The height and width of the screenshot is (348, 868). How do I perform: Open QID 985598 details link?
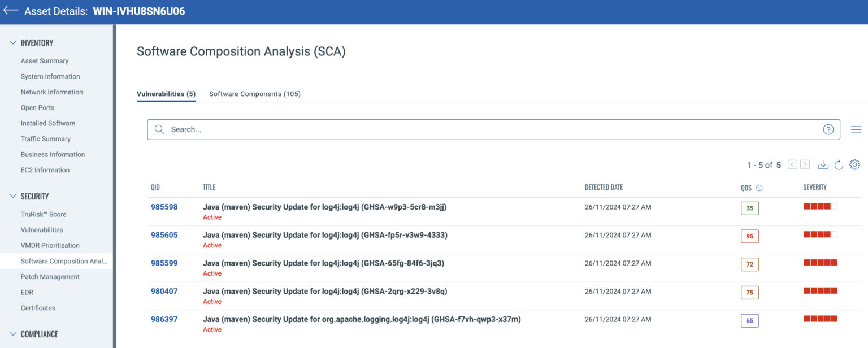(164, 207)
